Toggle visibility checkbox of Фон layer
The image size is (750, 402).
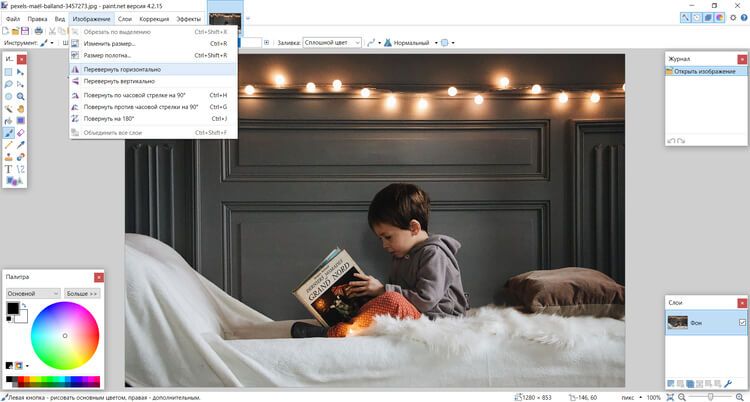pyautogui.click(x=741, y=322)
